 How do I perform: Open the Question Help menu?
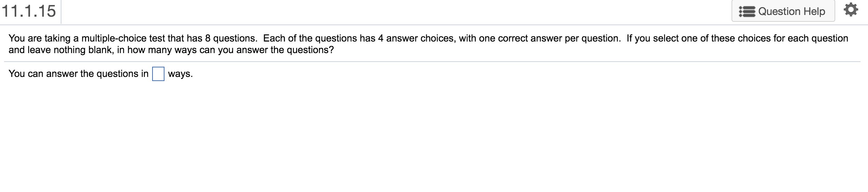pyautogui.click(x=783, y=11)
